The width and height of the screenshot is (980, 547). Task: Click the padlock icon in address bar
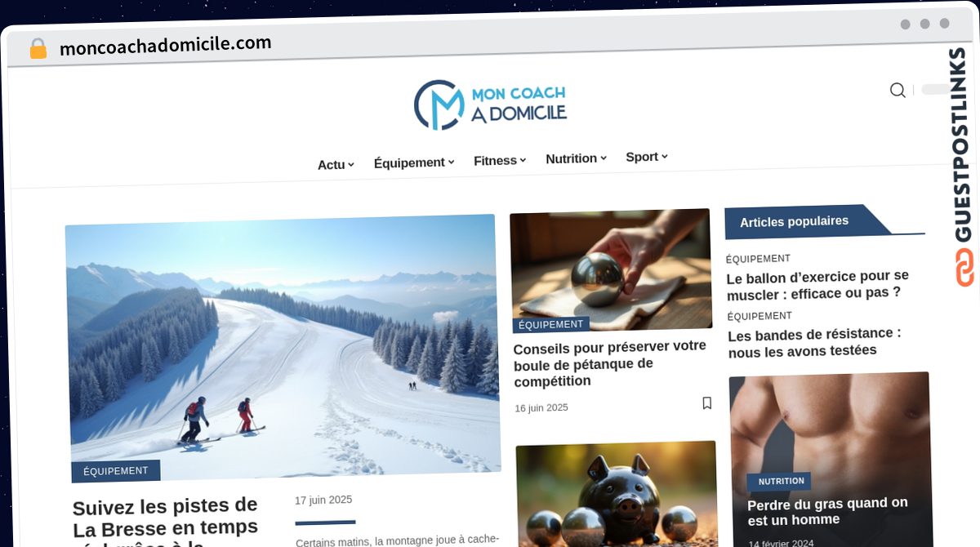click(38, 49)
